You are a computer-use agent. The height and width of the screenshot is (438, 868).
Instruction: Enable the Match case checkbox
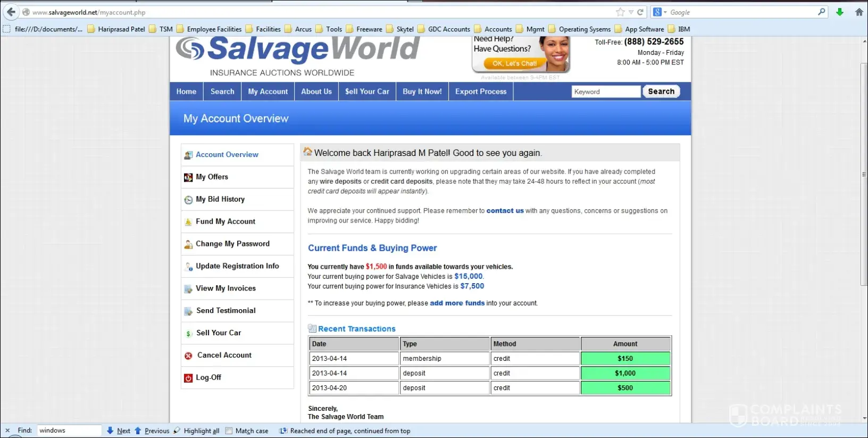(x=229, y=431)
